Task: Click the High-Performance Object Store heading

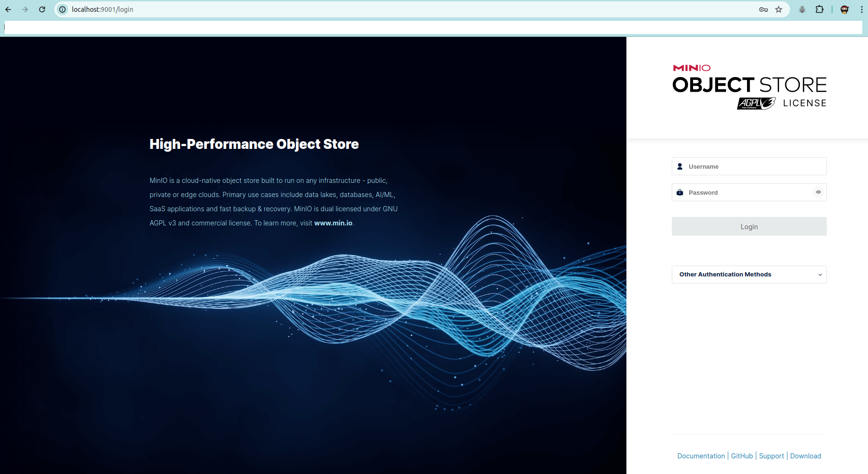Action: pyautogui.click(x=254, y=144)
